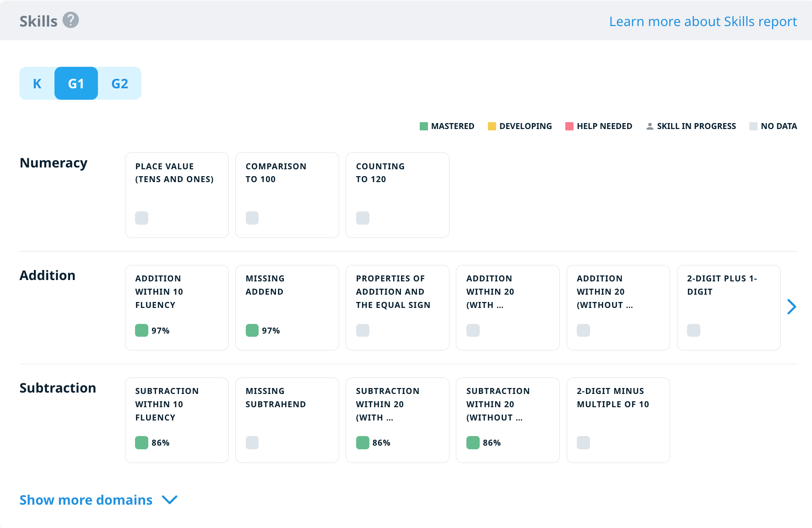Image resolution: width=812 pixels, height=528 pixels.
Task: Click green mastered icon in Addition Within 10 Fluency
Action: [141, 330]
